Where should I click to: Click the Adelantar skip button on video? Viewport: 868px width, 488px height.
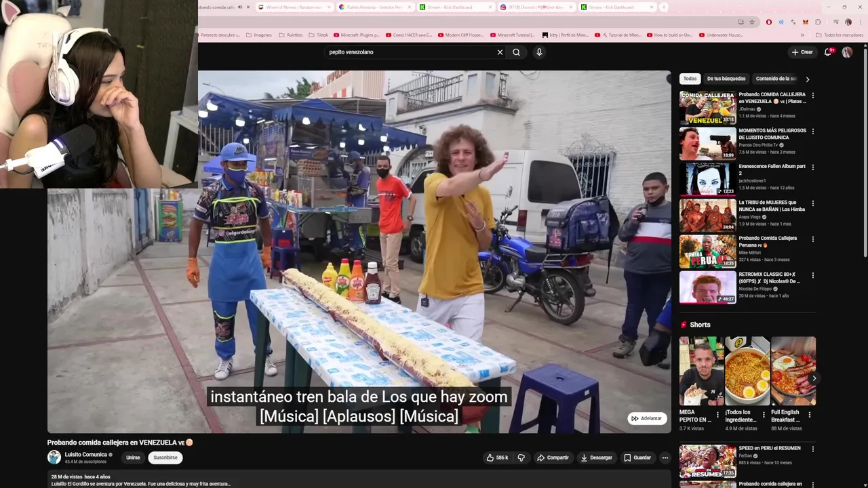tap(647, 418)
